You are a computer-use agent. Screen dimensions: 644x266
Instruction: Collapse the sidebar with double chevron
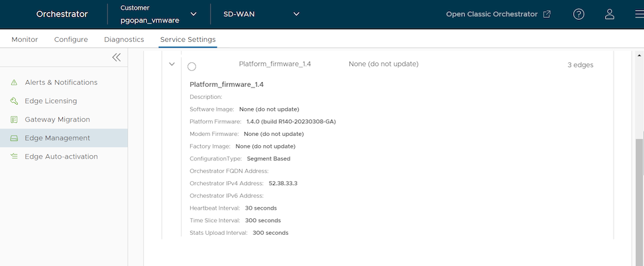tap(117, 58)
